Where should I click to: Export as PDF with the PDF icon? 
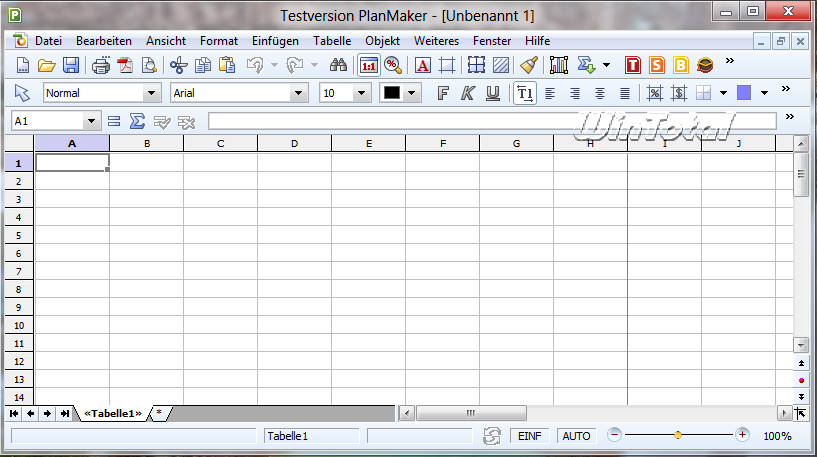click(x=125, y=65)
